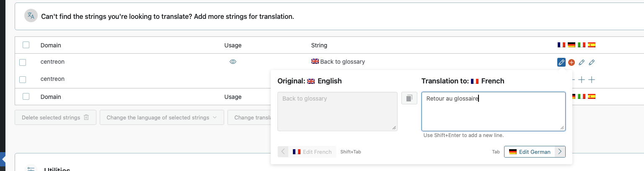
Task: Click Delete selected strings button
Action: pyautogui.click(x=55, y=117)
